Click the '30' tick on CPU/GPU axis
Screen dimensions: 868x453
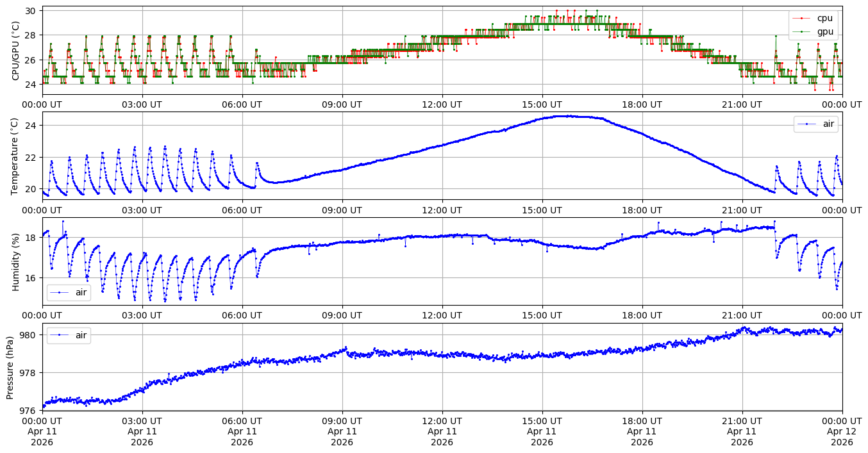pos(31,11)
